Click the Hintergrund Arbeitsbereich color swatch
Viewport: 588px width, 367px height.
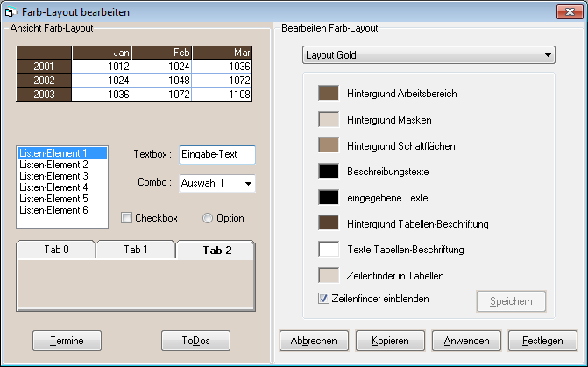click(x=329, y=93)
